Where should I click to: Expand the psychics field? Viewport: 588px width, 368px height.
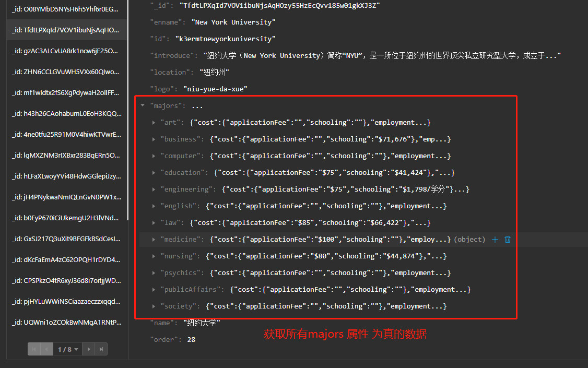[154, 273]
